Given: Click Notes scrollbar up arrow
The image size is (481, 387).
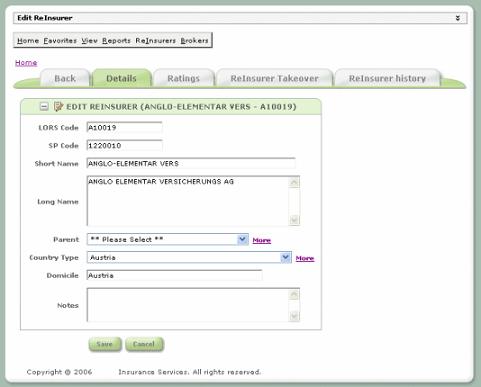Looking at the screenshot, I should click(294, 295).
